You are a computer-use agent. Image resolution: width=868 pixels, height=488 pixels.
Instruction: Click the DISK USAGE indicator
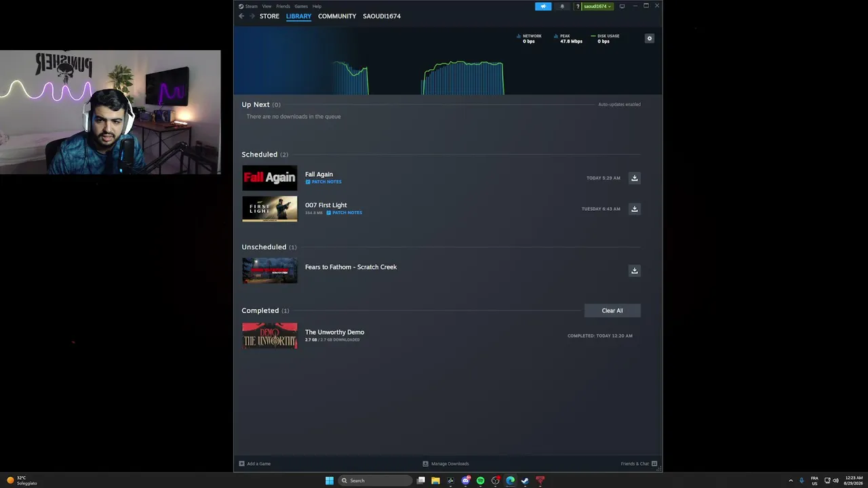(x=605, y=39)
